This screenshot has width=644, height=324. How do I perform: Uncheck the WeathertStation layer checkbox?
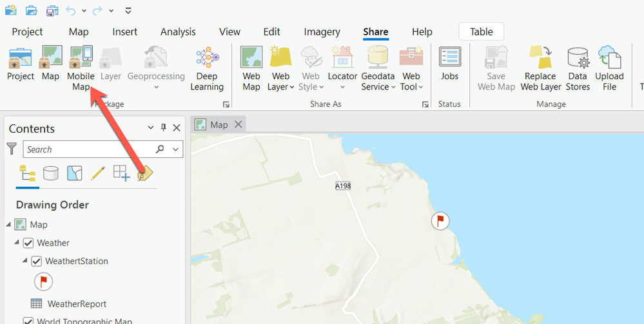pyautogui.click(x=37, y=261)
